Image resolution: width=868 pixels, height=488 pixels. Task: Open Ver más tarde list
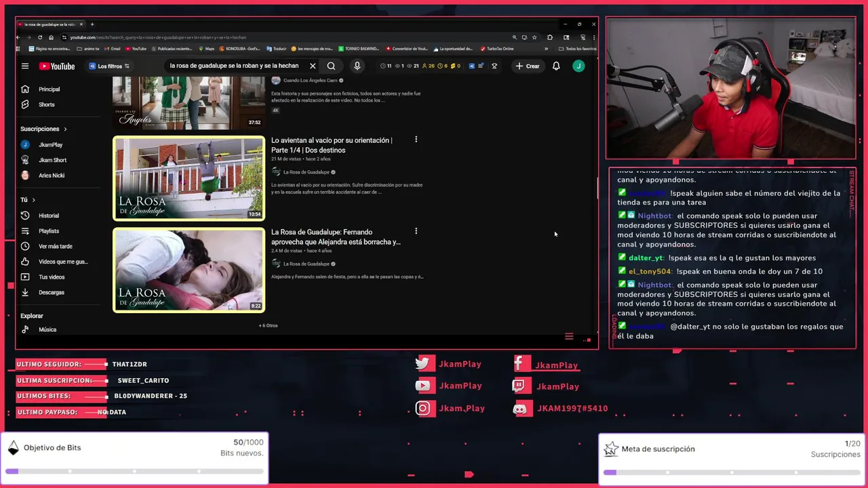pyautogui.click(x=56, y=247)
